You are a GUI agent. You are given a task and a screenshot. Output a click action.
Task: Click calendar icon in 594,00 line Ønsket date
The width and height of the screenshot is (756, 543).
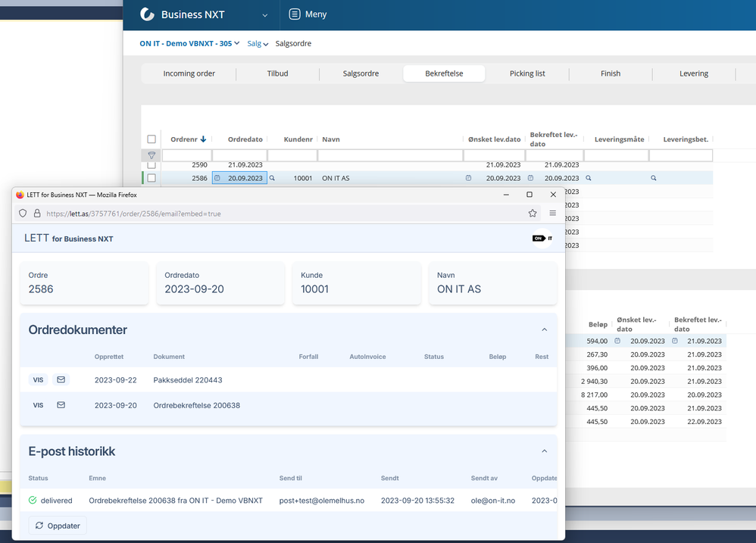coord(617,341)
